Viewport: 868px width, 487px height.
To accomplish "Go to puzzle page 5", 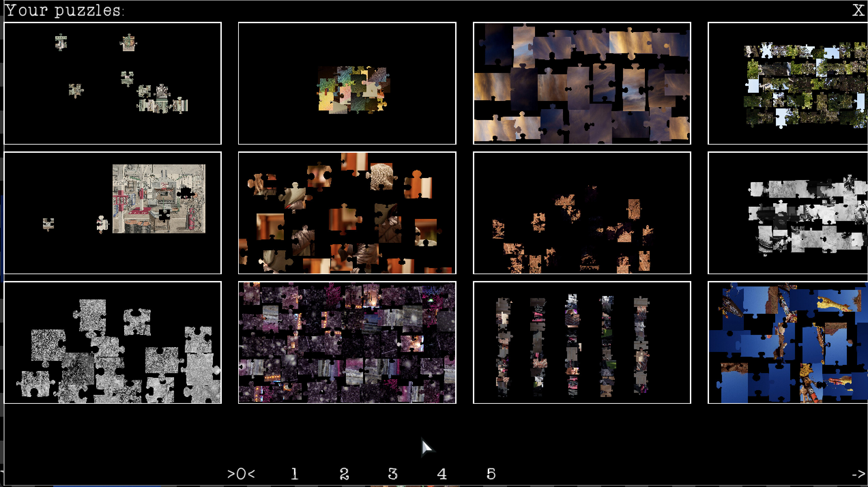I will click(491, 473).
